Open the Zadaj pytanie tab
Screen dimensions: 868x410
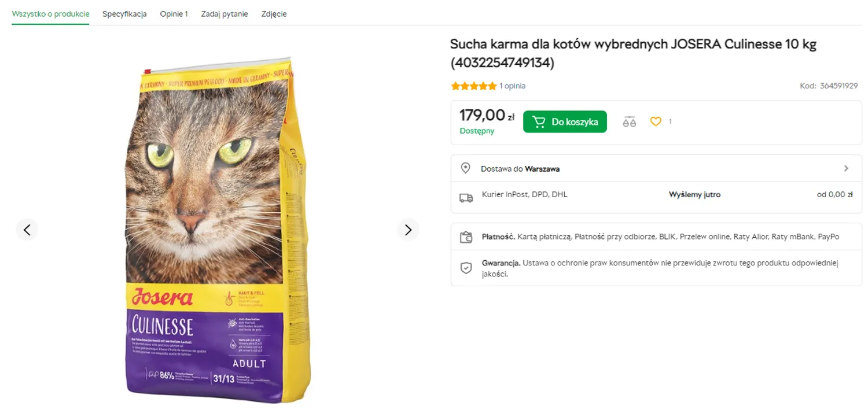point(225,14)
